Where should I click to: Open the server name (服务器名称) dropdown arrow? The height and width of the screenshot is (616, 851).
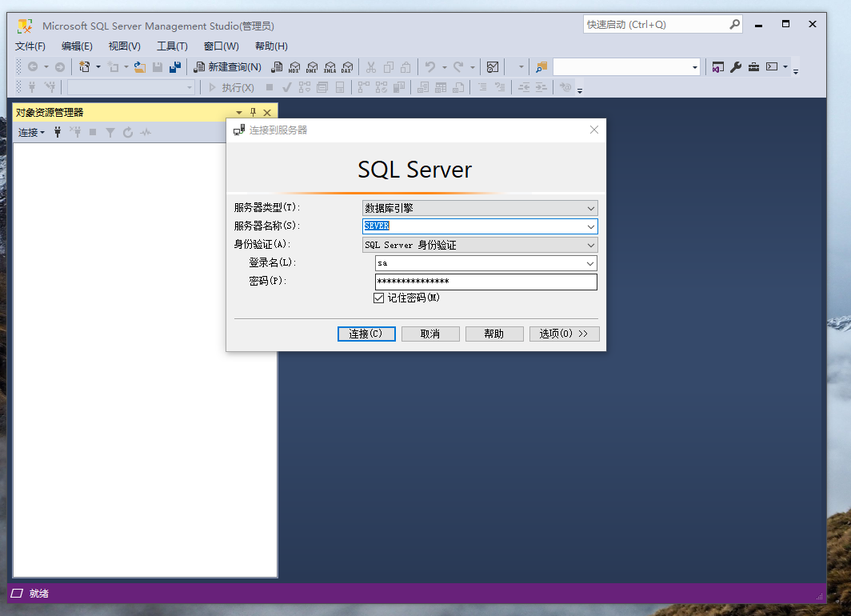[591, 227]
